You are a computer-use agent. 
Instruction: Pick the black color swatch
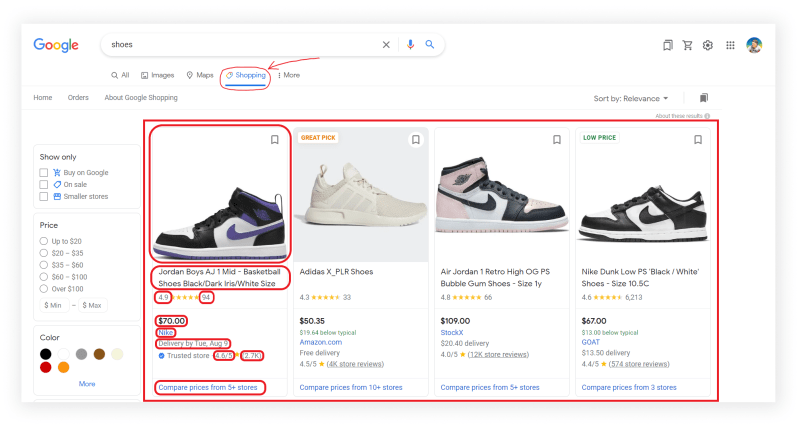tap(46, 354)
